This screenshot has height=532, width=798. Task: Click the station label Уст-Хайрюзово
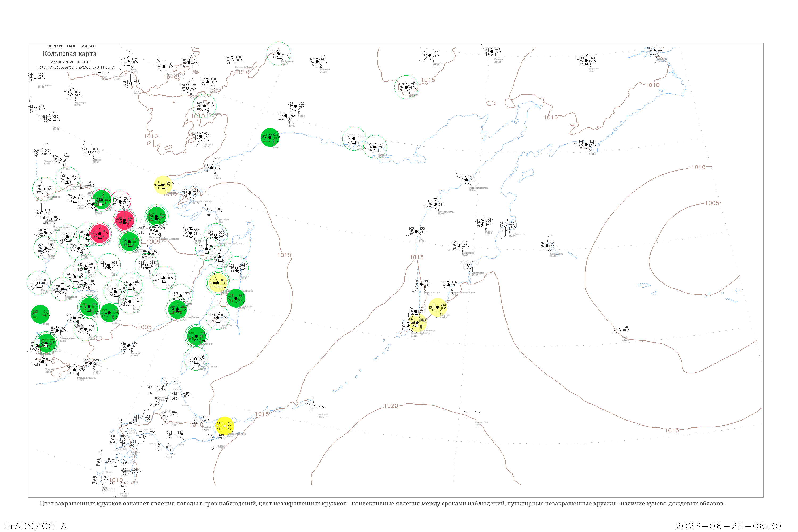[446, 212]
